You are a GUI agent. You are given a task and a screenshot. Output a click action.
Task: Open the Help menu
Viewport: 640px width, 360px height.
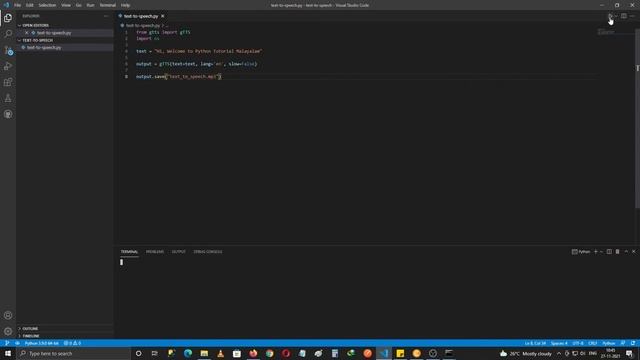(x=125, y=5)
